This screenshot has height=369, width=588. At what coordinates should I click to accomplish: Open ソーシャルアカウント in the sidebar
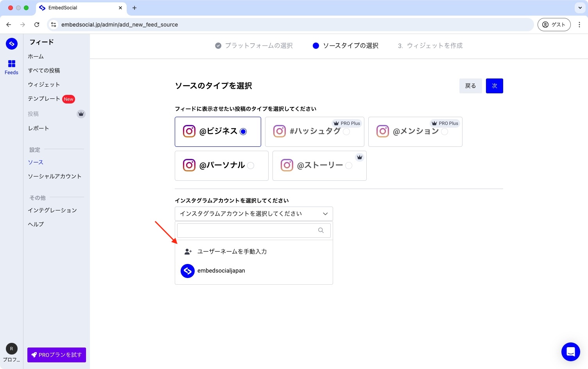coord(55,176)
